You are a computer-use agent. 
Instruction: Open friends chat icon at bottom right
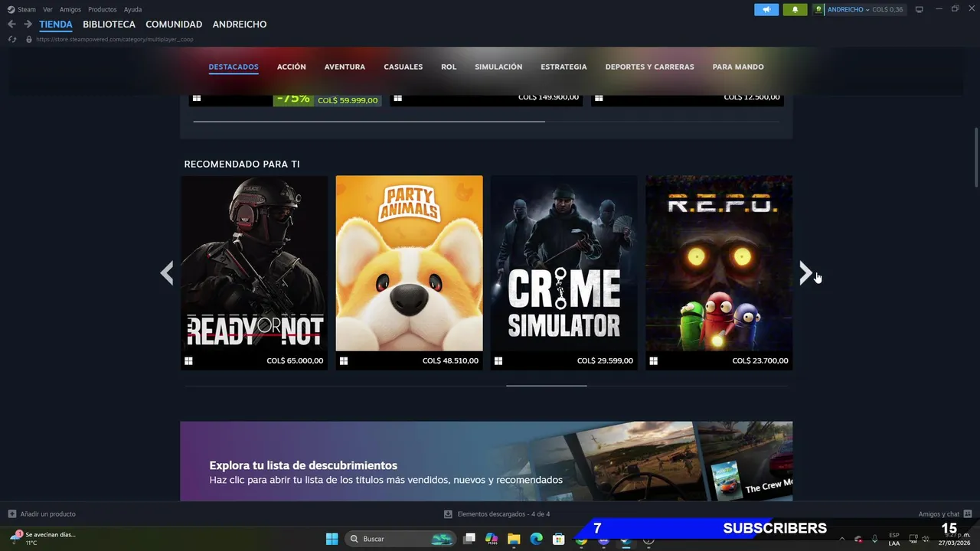pyautogui.click(x=968, y=514)
